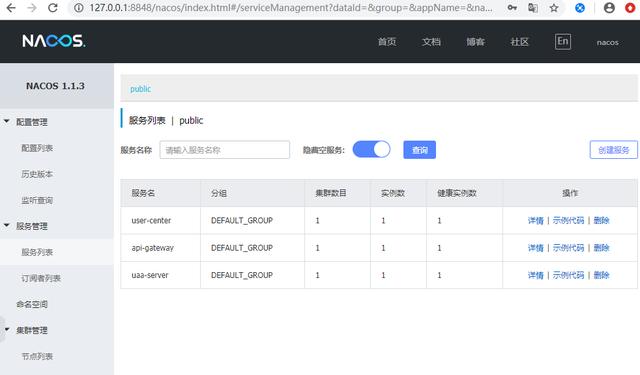
Task: Click DEFAULT_GROUP in the api-gateway row
Action: click(x=242, y=248)
